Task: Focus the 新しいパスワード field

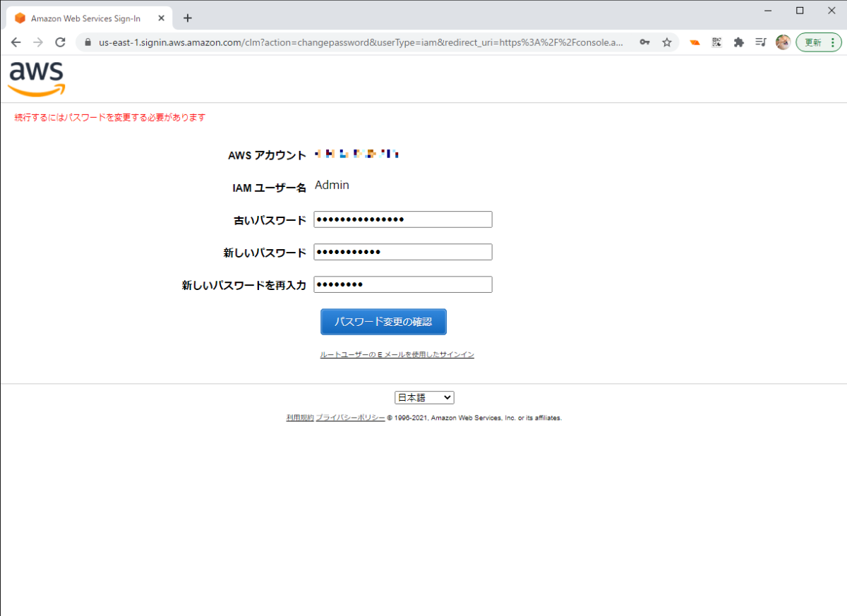Action: point(403,252)
